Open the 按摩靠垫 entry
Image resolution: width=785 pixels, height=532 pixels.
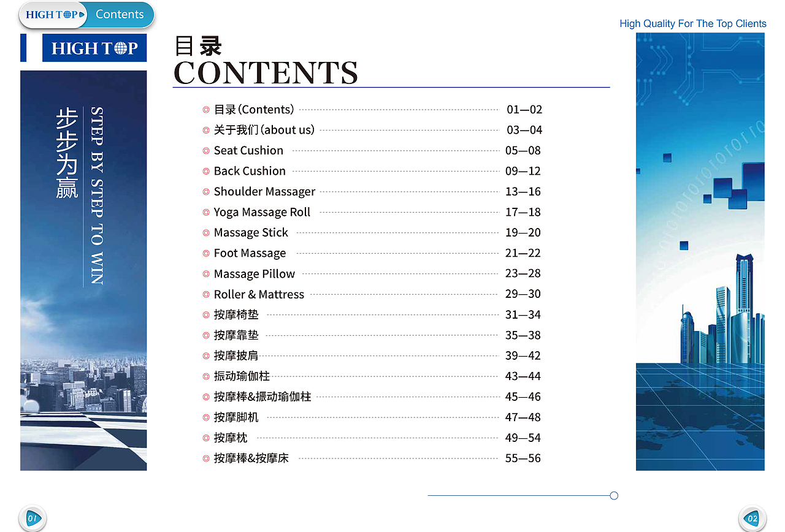click(236, 335)
